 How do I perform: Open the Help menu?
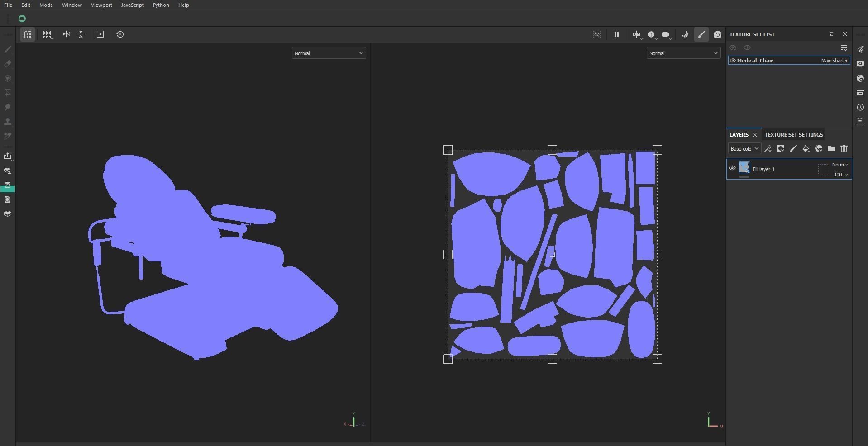(184, 5)
